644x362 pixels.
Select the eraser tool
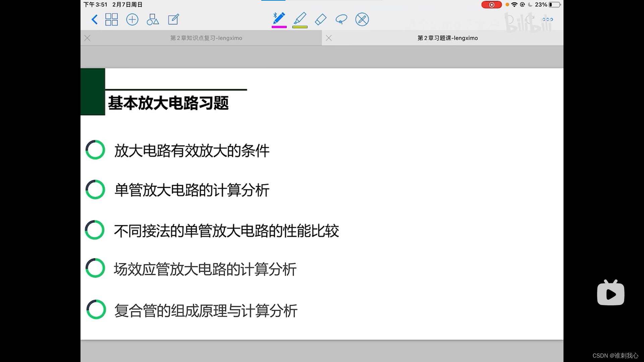pyautogui.click(x=321, y=19)
